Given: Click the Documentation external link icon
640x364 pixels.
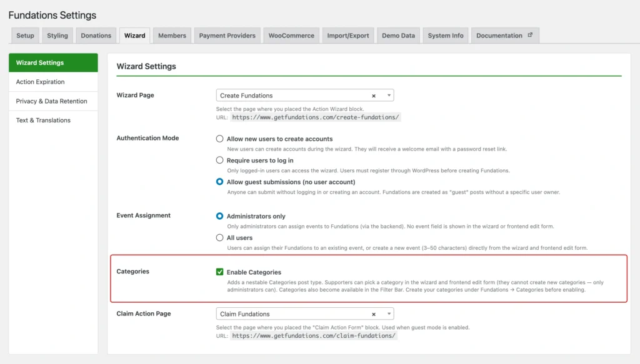Looking at the screenshot, I should 530,35.
